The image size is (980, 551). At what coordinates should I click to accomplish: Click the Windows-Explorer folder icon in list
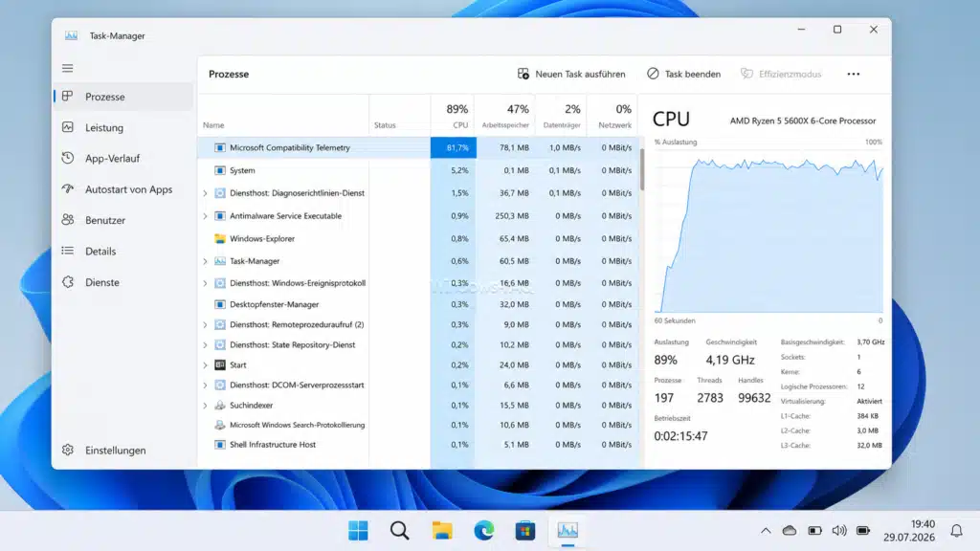click(x=220, y=238)
